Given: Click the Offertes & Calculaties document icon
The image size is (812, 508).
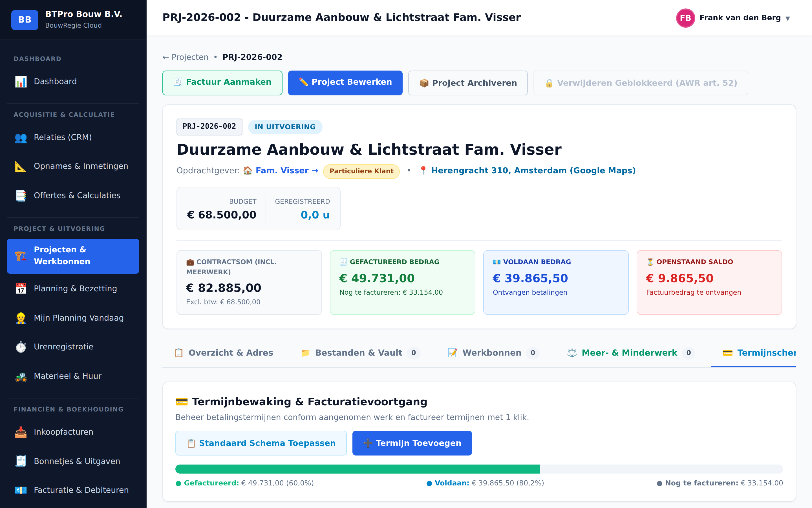Looking at the screenshot, I should pos(21,196).
